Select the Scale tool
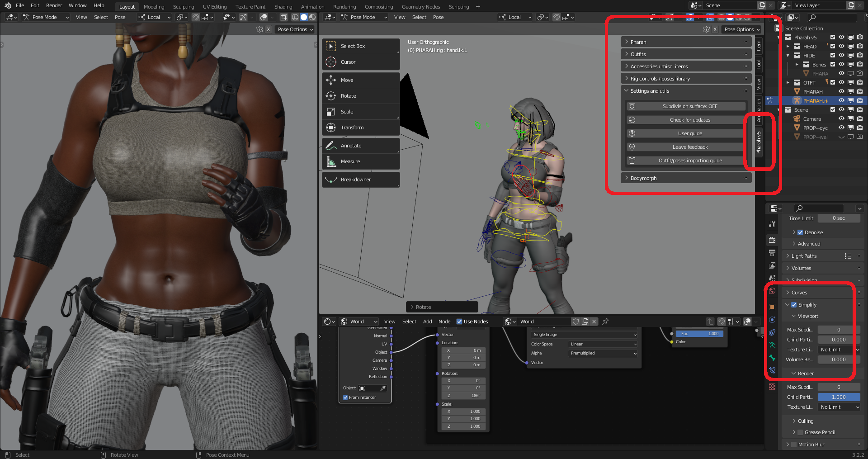Image resolution: width=868 pixels, height=459 pixels. point(361,112)
